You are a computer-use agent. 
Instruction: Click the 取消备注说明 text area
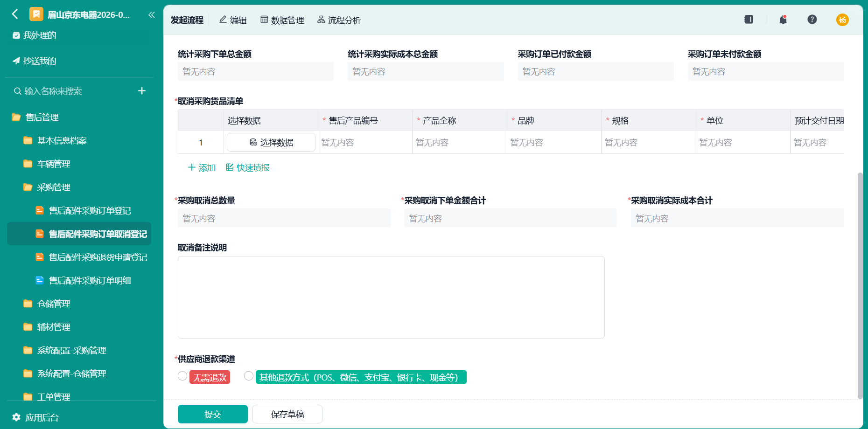(391, 297)
